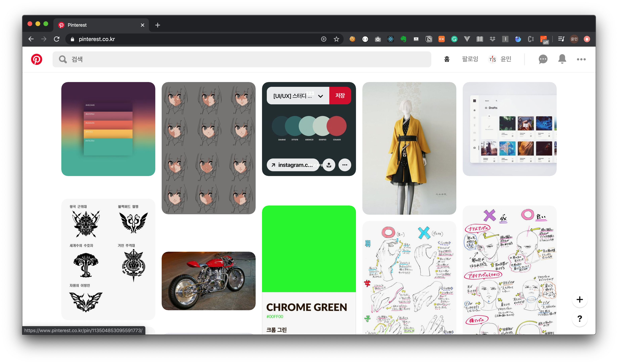
Task: Select the 홈 tab in the header
Action: coord(447,59)
